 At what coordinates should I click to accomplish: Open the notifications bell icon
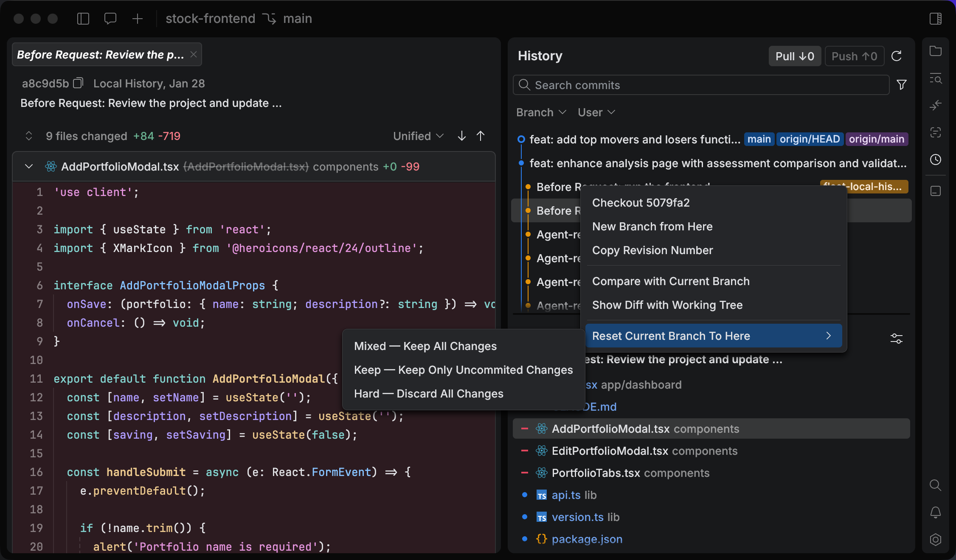[x=935, y=512]
